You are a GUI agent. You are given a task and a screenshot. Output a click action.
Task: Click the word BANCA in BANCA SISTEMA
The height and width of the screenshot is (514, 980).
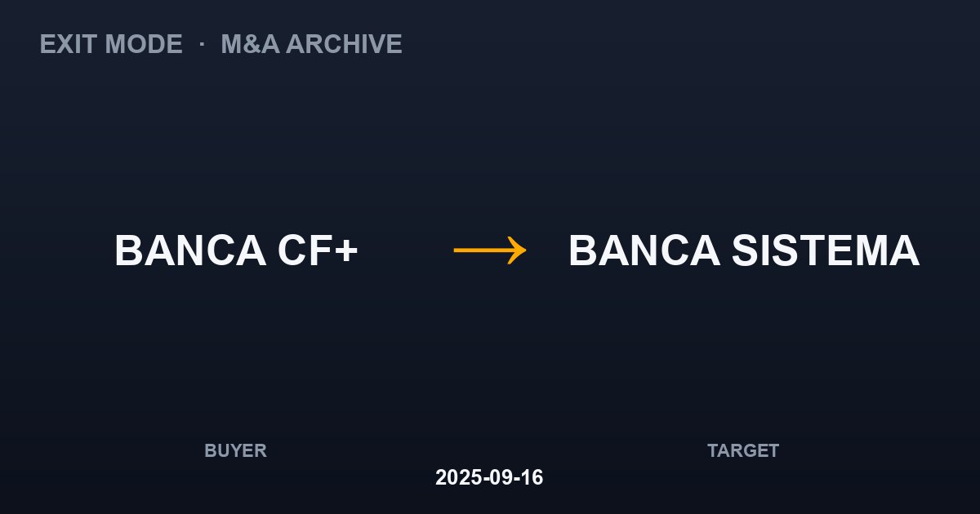point(644,250)
